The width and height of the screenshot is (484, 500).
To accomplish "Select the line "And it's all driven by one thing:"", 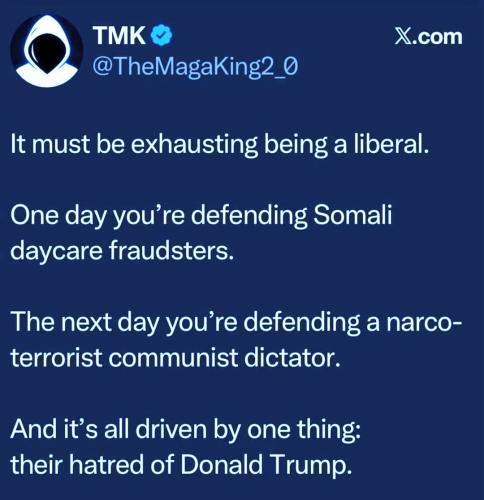I will 185,429.
